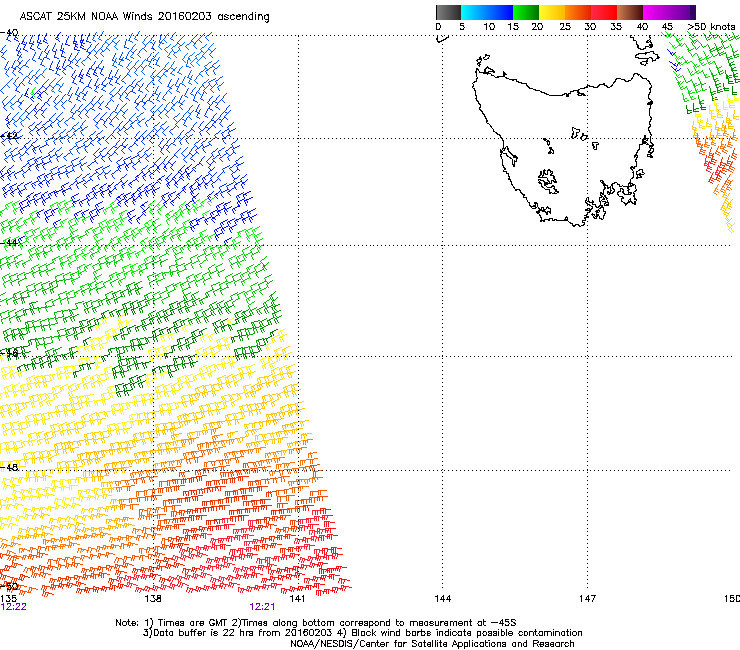Choose the brown 35–40 knots legend swatch
The height and width of the screenshot is (650, 740).
pyautogui.click(x=630, y=12)
